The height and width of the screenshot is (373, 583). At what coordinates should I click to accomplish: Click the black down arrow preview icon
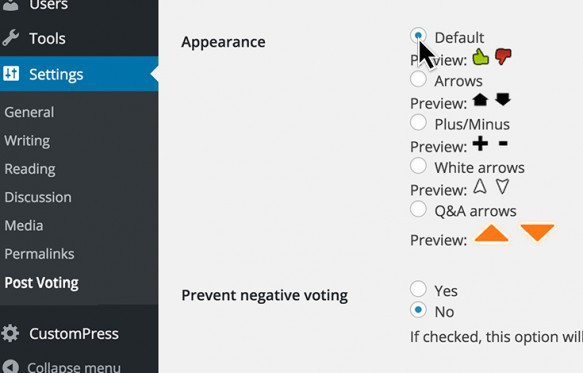click(503, 99)
